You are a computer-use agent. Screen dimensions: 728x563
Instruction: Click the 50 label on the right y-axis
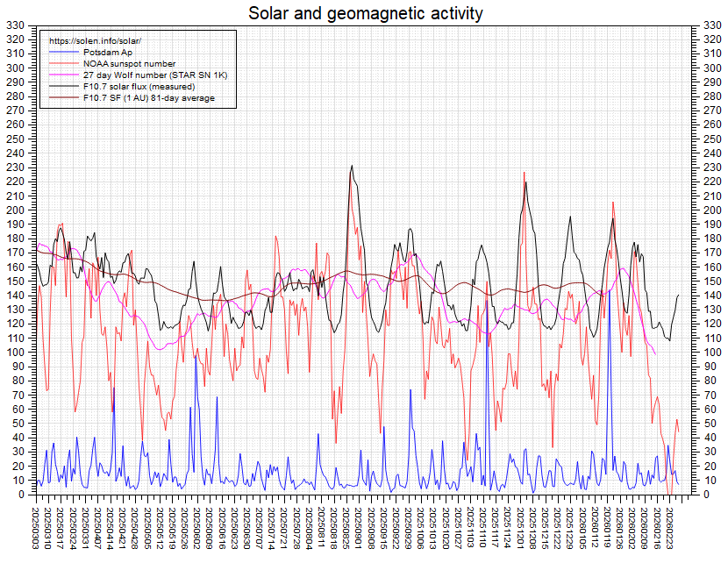(710, 424)
